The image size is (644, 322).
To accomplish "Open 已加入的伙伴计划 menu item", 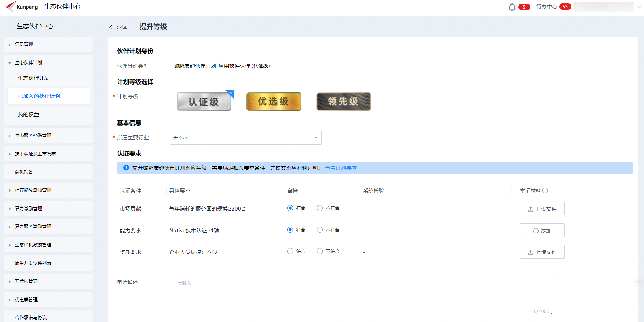I will click(x=49, y=96).
